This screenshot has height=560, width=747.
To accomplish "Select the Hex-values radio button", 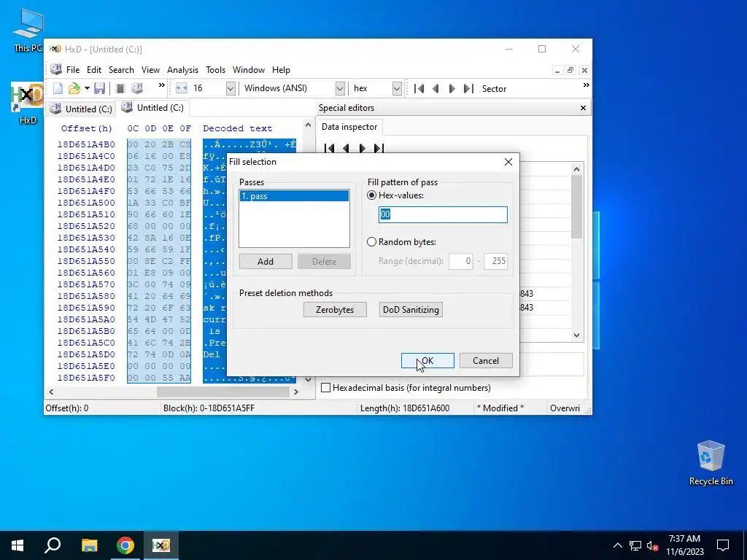I will click(x=371, y=195).
